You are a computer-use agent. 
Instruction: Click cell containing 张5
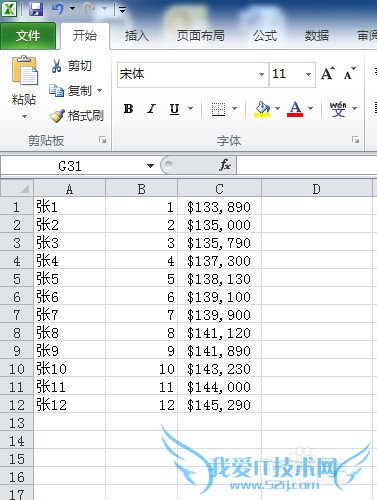pos(70,279)
